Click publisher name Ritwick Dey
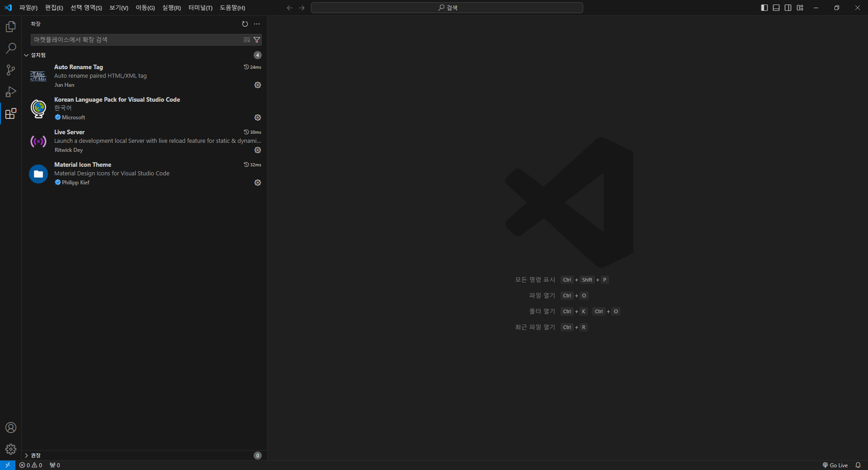 pos(69,150)
